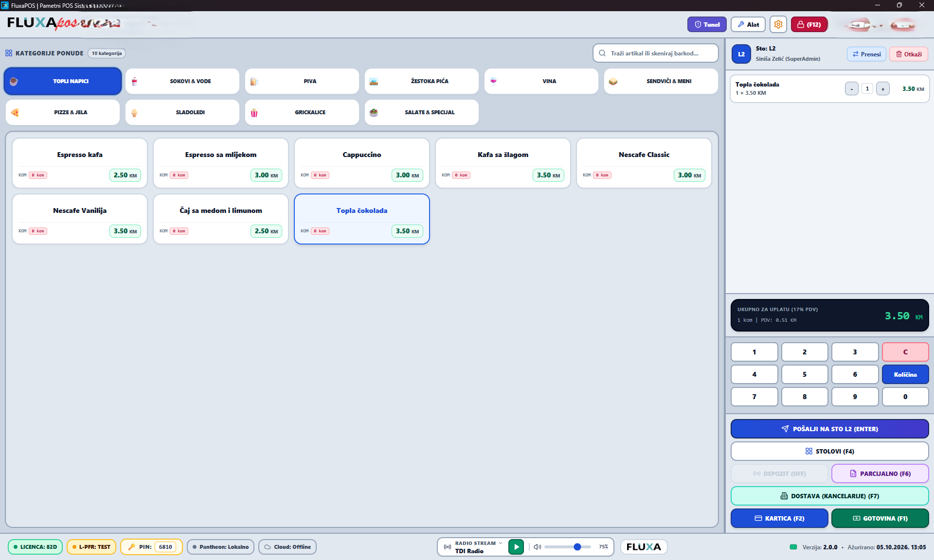This screenshot has height=560, width=934.
Task: Click the salad bowl category icon
Action: pos(374,112)
